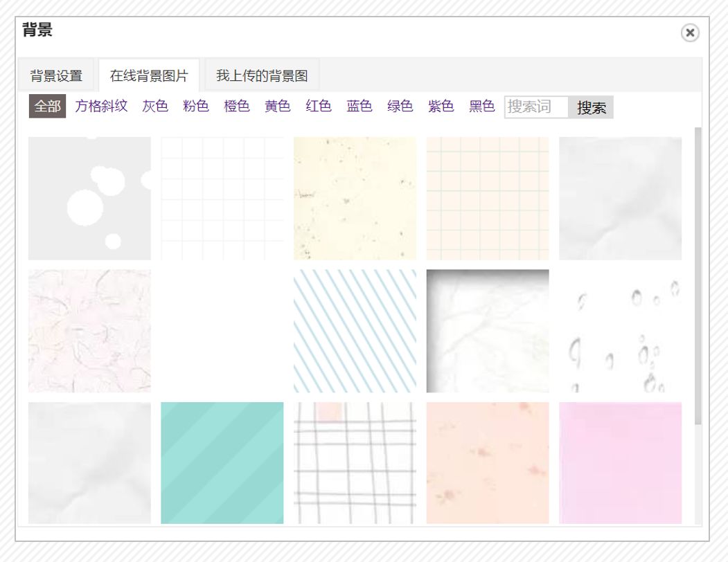Pick the solid pink background

click(x=620, y=463)
